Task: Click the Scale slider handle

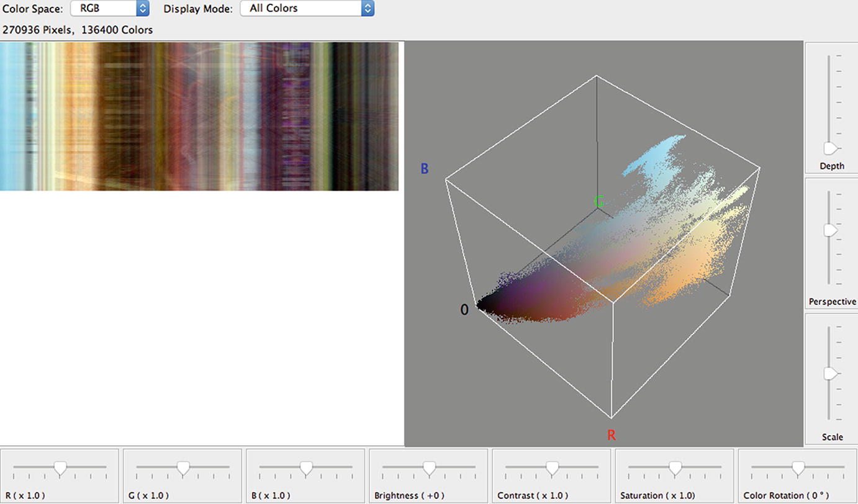Action: [x=831, y=373]
